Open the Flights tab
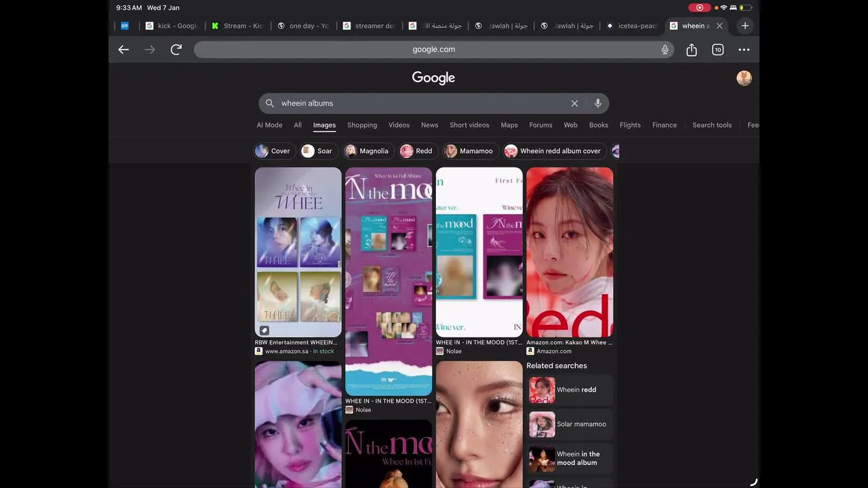Screen dimensions: 868x488 pos(630,125)
